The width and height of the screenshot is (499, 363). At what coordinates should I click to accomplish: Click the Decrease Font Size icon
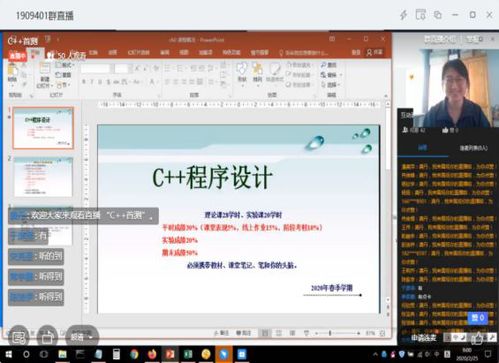point(146,68)
